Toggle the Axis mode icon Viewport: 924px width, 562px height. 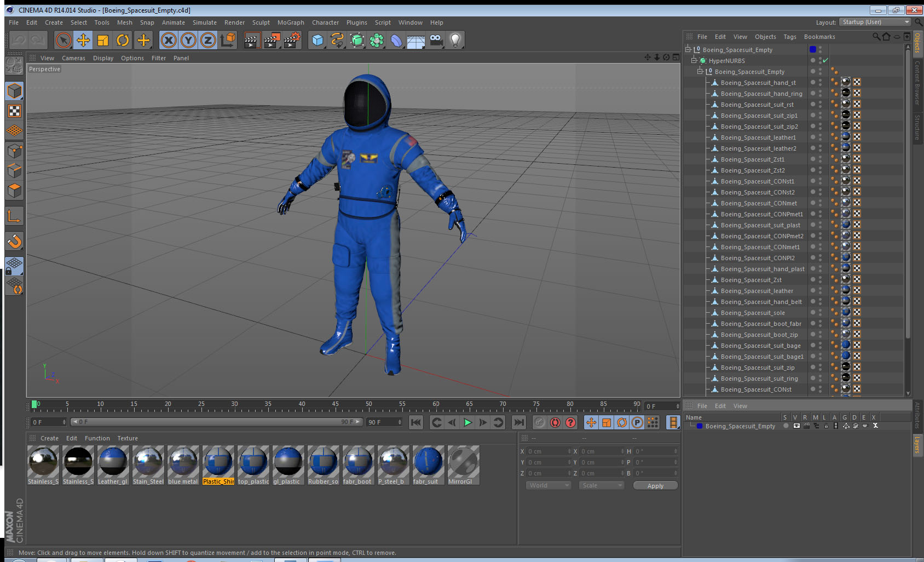click(x=14, y=216)
